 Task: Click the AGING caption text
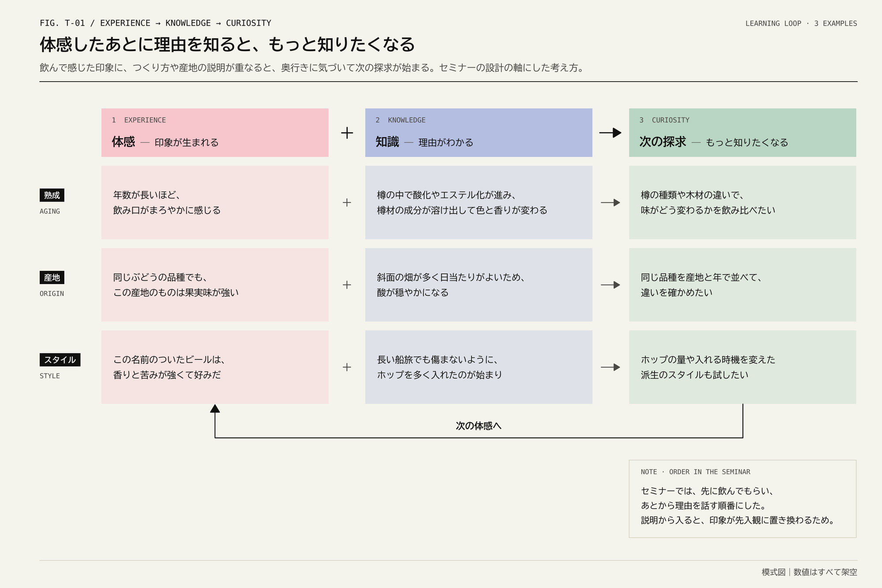click(x=50, y=211)
